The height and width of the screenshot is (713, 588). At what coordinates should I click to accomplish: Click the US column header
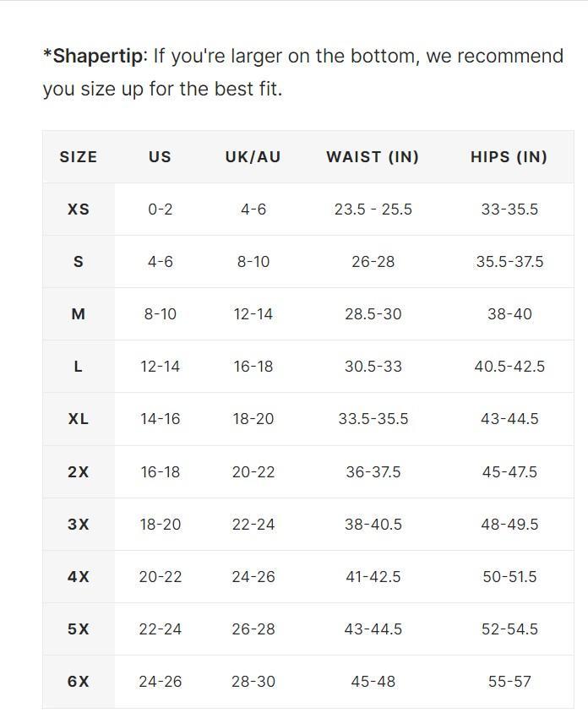(x=160, y=157)
